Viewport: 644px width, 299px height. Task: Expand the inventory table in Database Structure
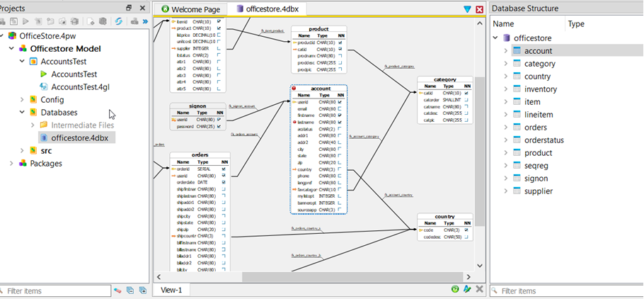coord(505,89)
